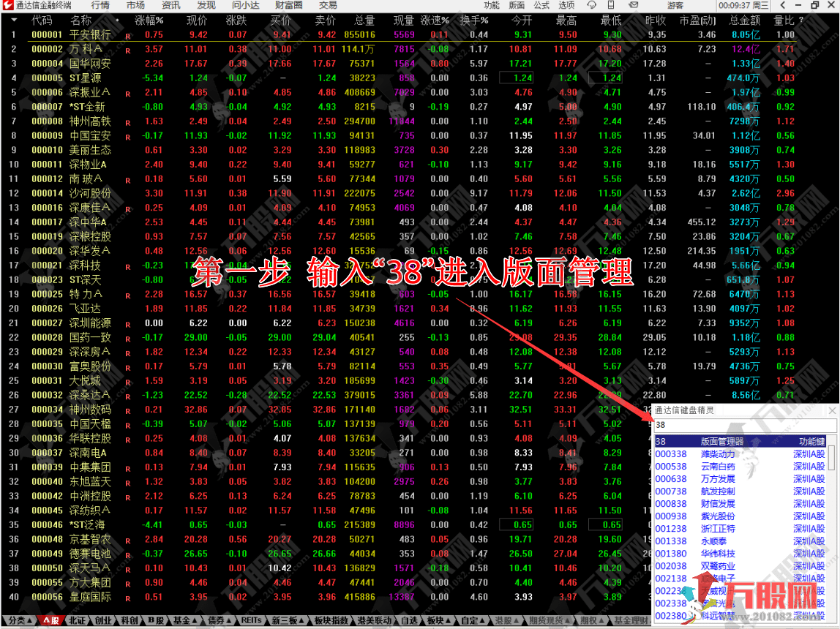The image size is (840, 629).
Task: Open the column header dropdown arrow before 代码
Action: [x=14, y=20]
